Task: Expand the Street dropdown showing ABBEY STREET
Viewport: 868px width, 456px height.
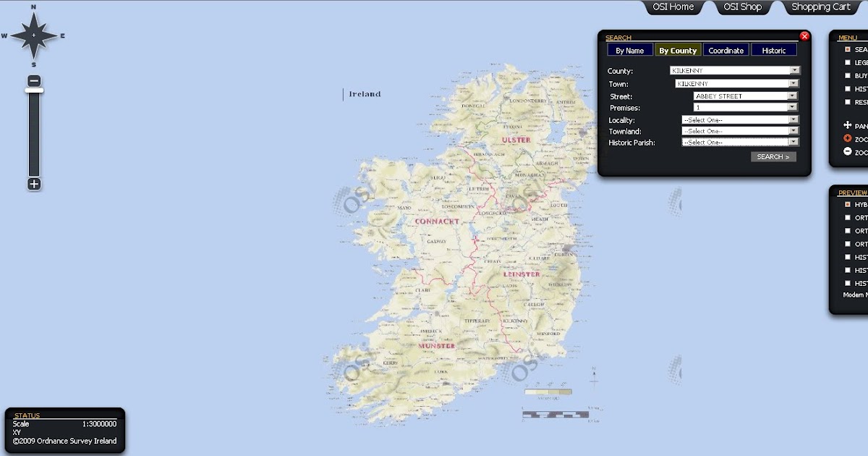Action: 745,96
